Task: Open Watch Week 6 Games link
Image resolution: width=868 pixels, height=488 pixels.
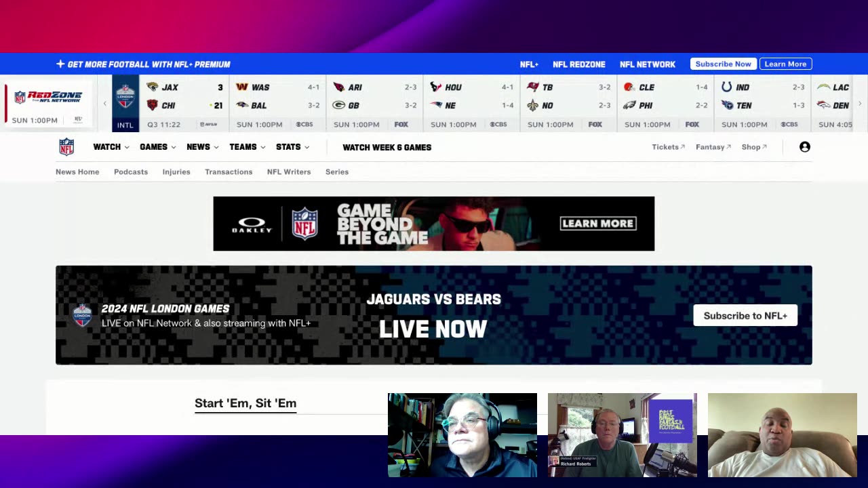Action: coord(387,147)
